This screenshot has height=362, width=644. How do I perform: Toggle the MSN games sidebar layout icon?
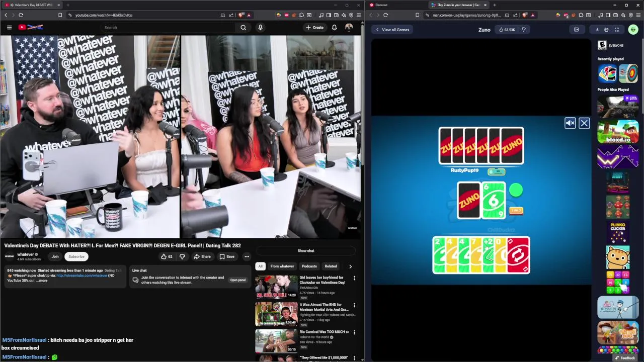(576, 30)
